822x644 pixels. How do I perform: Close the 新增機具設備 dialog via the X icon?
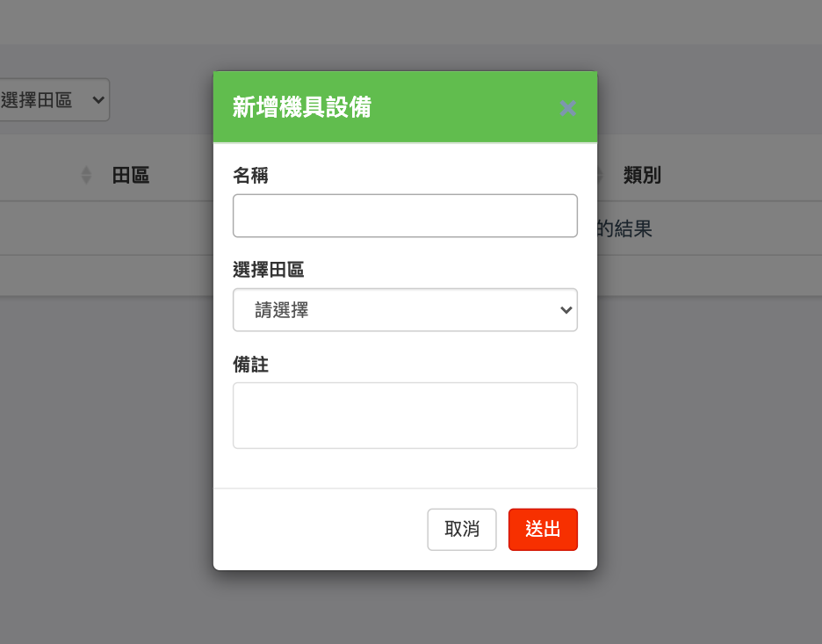(567, 107)
